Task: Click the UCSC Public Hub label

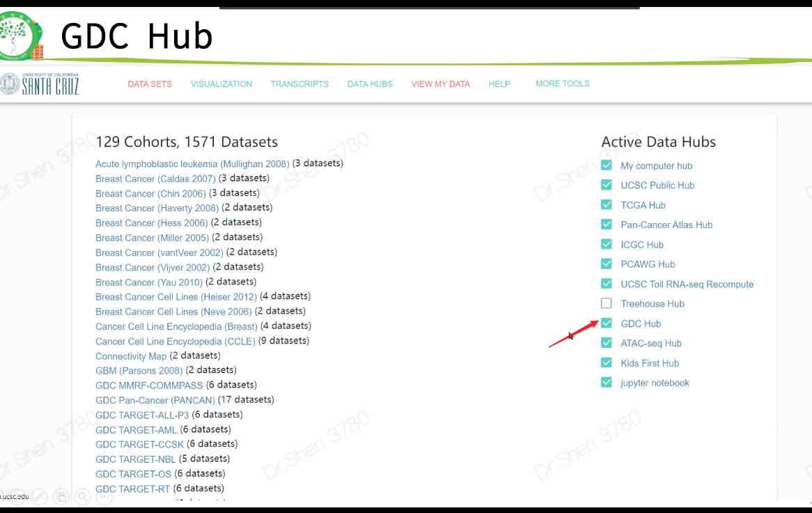Action: coord(657,185)
